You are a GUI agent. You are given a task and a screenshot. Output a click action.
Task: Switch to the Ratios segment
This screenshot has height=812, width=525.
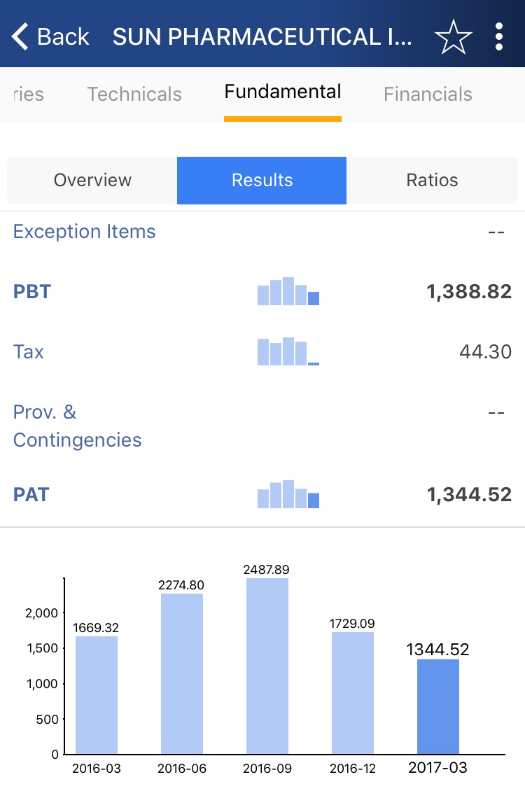432,180
